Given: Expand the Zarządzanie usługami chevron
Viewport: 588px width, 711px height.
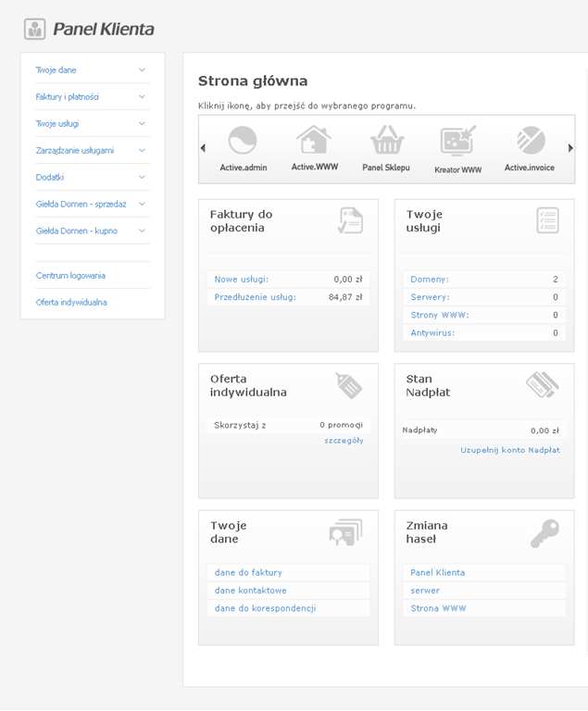Looking at the screenshot, I should (x=142, y=151).
